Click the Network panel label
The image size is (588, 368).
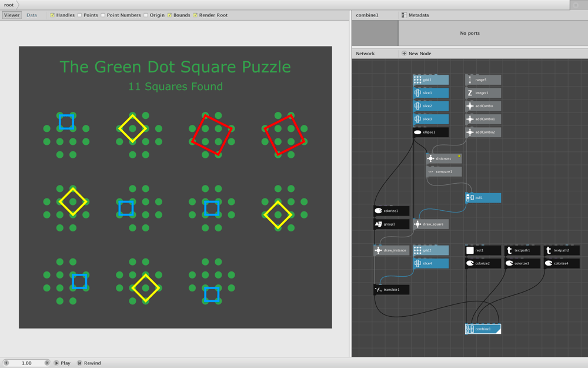[x=365, y=54]
